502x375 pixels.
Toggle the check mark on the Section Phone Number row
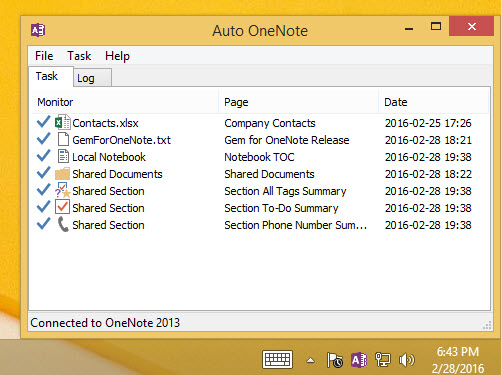pyautogui.click(x=44, y=224)
